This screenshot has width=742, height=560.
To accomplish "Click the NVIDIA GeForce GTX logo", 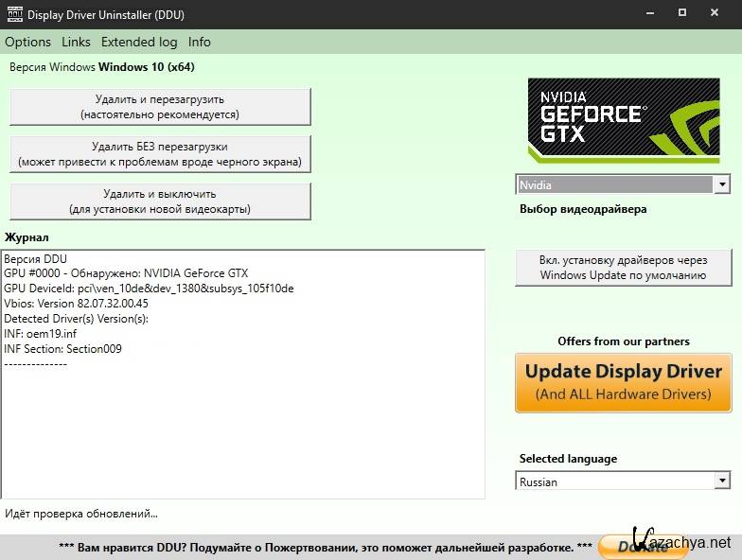I will click(x=625, y=120).
